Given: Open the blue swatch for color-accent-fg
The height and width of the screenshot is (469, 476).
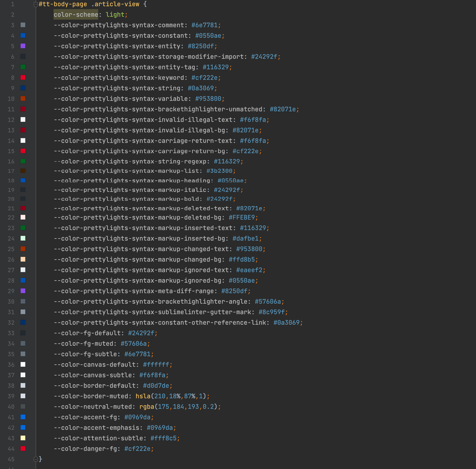Looking at the screenshot, I should pyautogui.click(x=23, y=417).
